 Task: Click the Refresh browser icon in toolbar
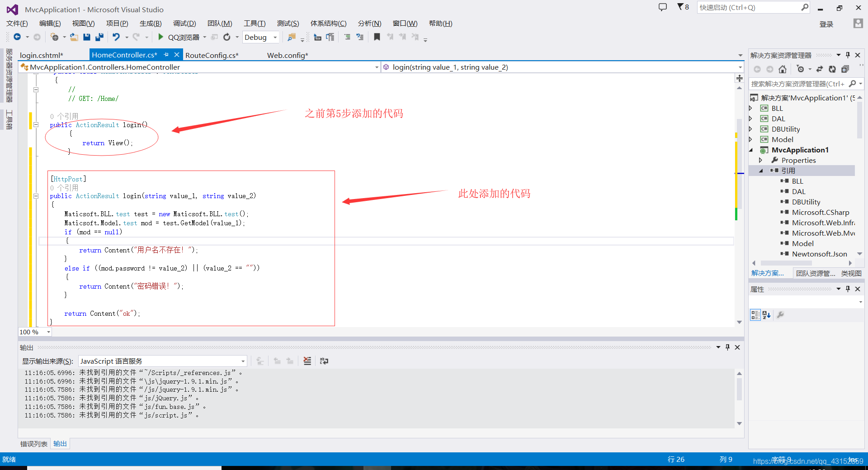tap(227, 37)
